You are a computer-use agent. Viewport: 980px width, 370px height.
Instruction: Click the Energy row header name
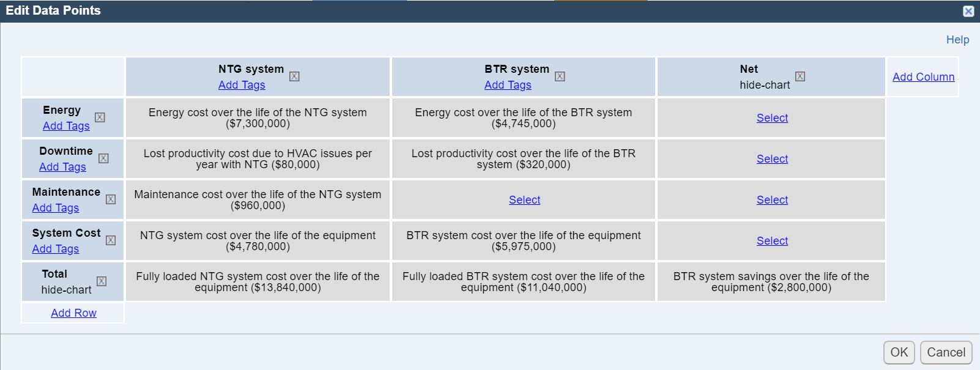tap(62, 110)
